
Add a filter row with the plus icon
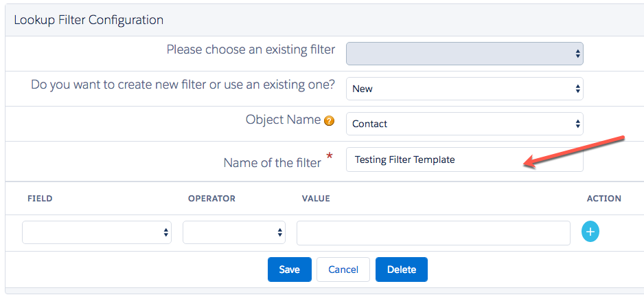tap(590, 232)
